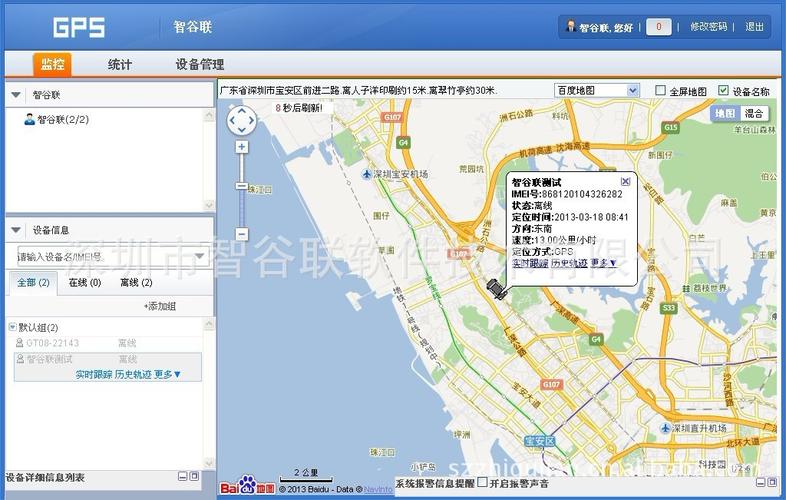Screen dimensions: 786x500
Task: Click the account tree scrollbar down arrow
Action: pos(209,205)
